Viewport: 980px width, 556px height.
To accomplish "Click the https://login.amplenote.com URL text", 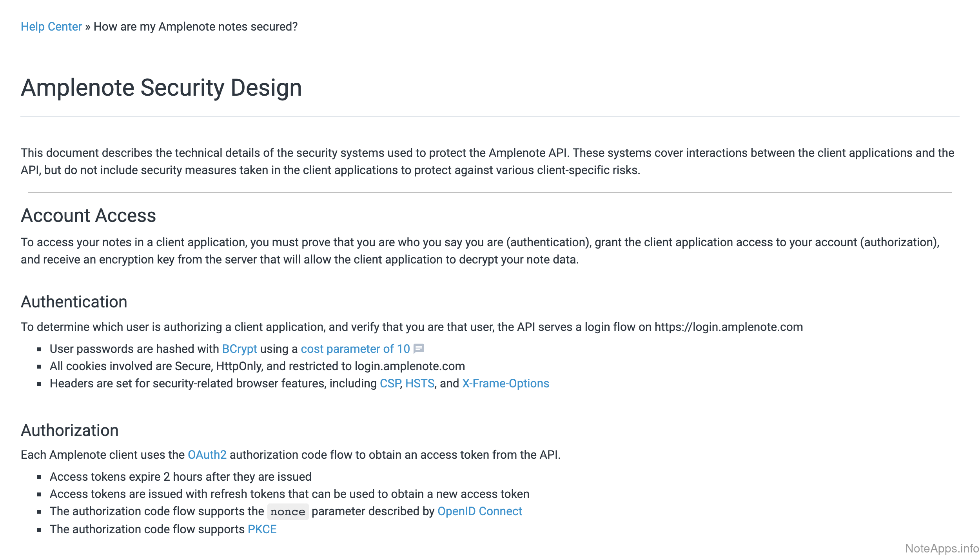I will [x=728, y=327].
